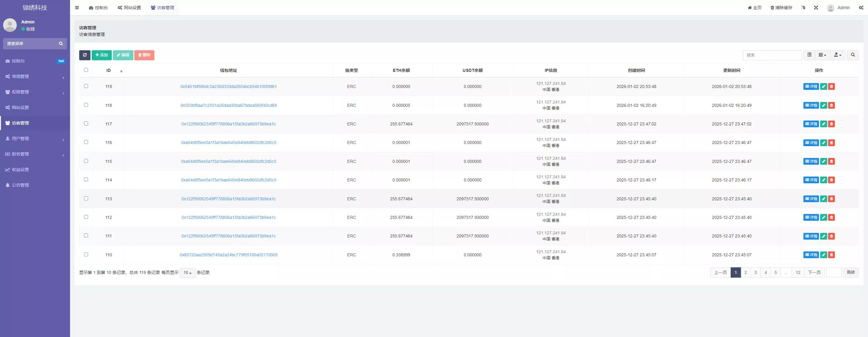
Task: Click the refresh table icon button
Action: click(x=84, y=55)
